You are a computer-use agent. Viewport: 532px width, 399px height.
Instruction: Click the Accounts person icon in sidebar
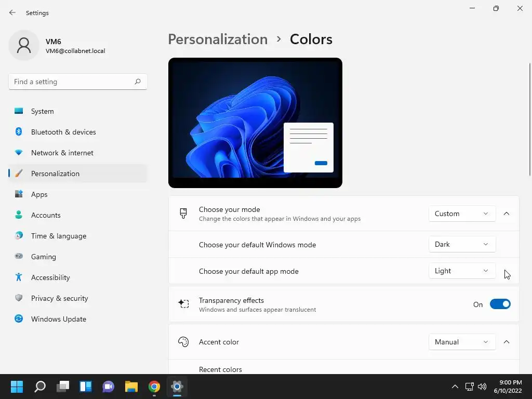pos(19,215)
